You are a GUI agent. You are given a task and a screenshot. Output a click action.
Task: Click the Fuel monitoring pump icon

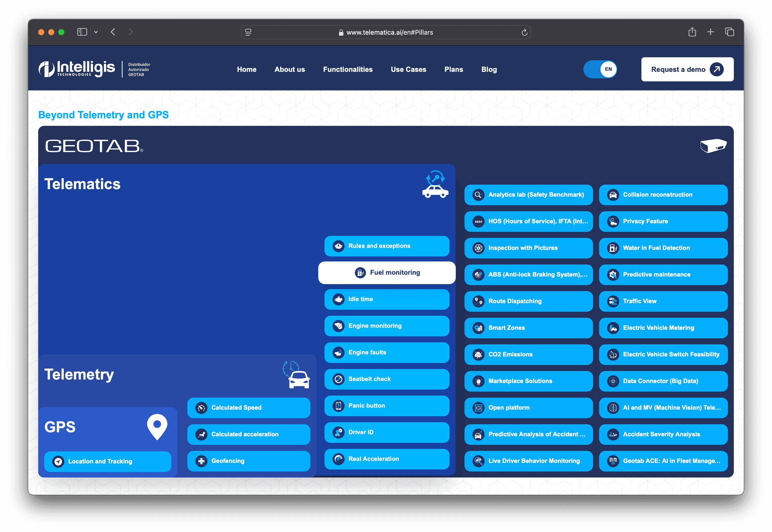pyautogui.click(x=360, y=273)
